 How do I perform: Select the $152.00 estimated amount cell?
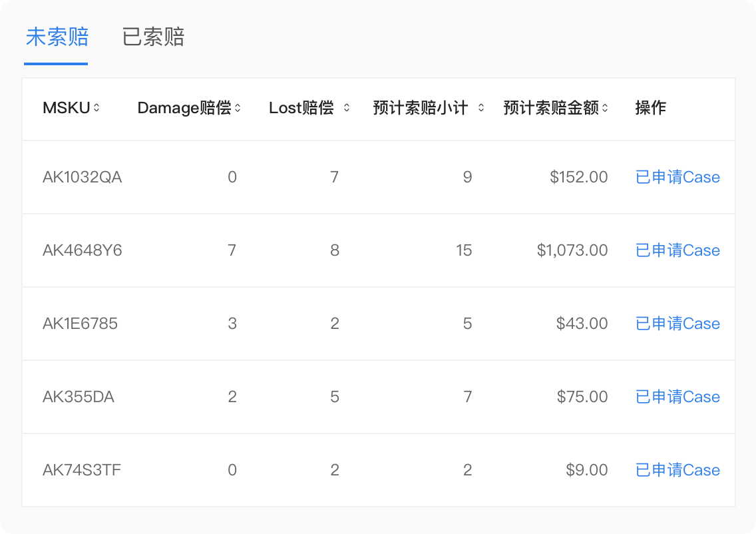578,177
